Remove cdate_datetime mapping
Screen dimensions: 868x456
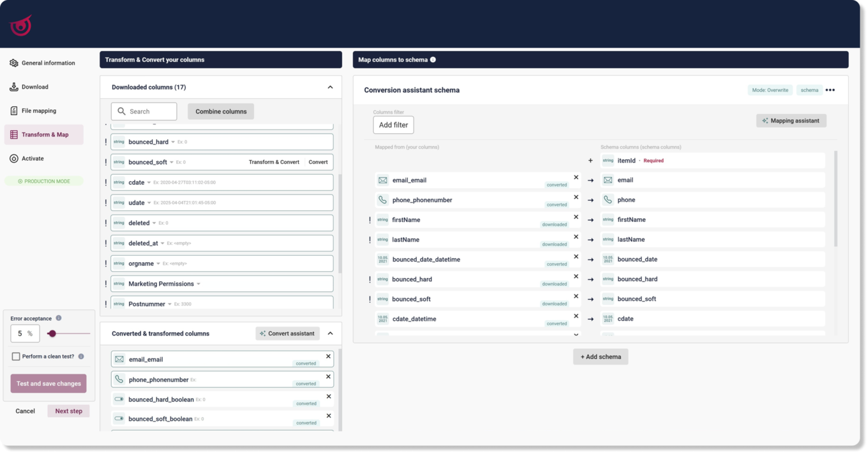[576, 316]
